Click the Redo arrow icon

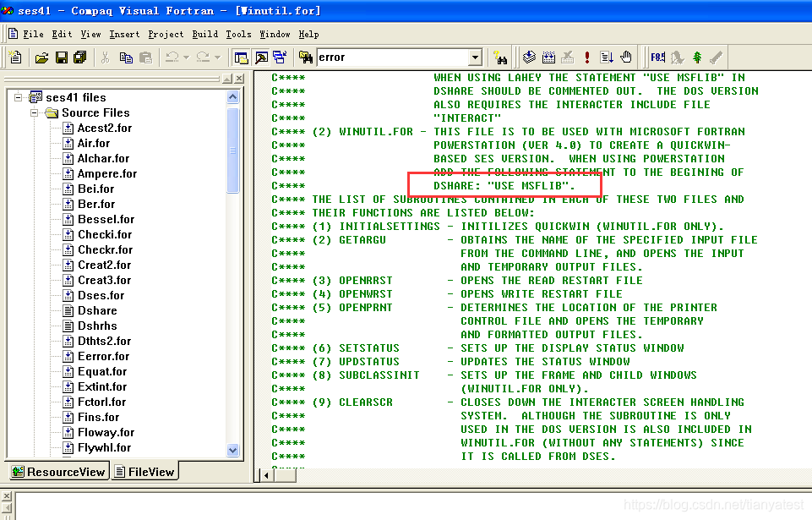pyautogui.click(x=203, y=57)
